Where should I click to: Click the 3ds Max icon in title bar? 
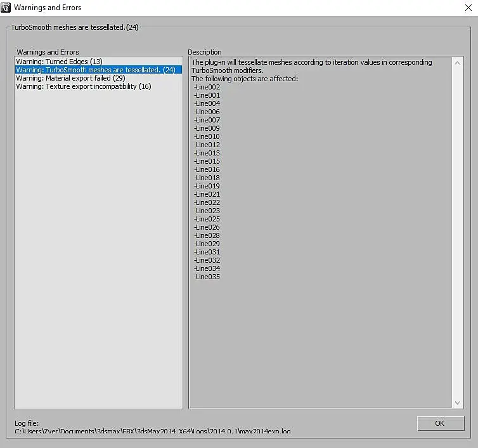click(x=6, y=8)
